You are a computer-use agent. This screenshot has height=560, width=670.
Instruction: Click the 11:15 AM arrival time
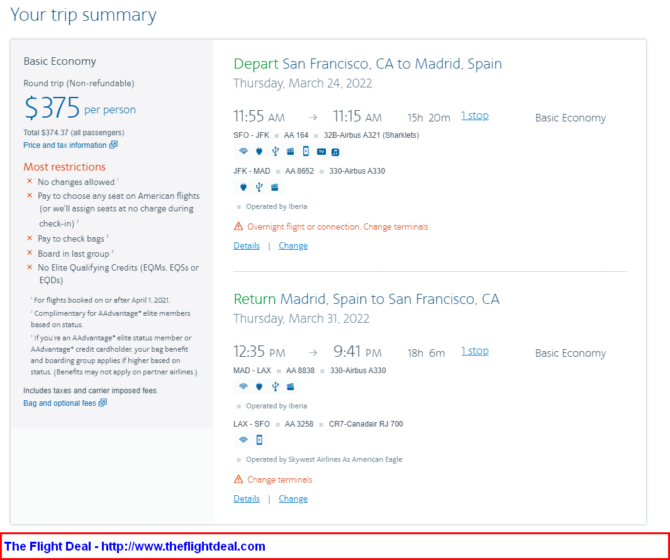coord(357,116)
